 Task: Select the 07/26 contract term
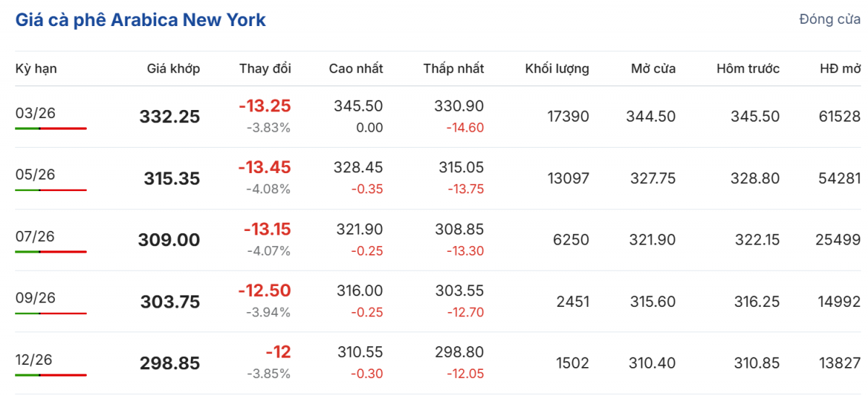click(35, 236)
